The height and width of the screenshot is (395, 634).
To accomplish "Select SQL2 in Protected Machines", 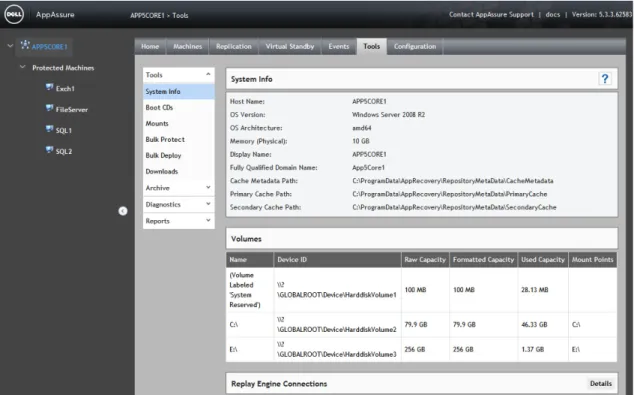I will (x=64, y=152).
